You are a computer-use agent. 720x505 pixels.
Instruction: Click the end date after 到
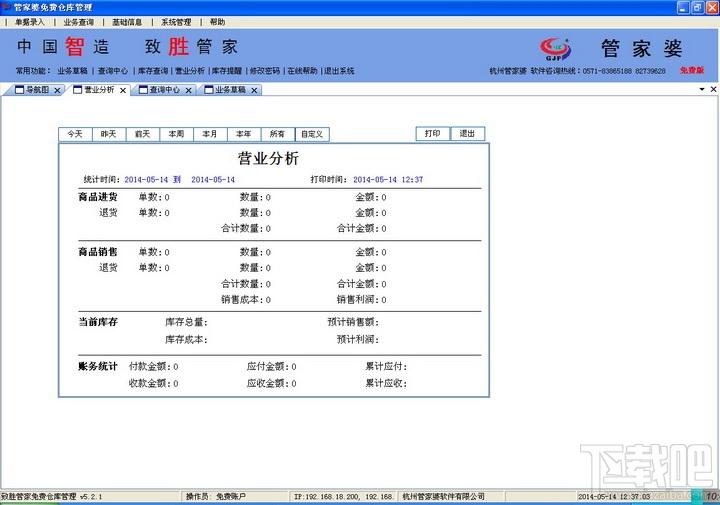click(x=213, y=180)
